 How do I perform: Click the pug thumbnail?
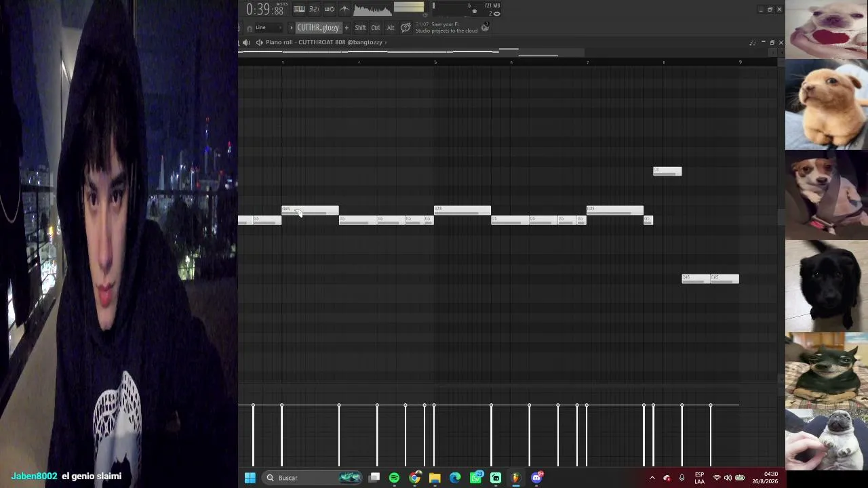(x=827, y=440)
